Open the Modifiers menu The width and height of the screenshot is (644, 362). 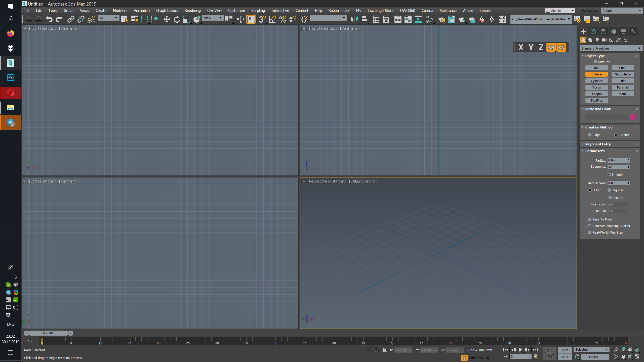[120, 11]
